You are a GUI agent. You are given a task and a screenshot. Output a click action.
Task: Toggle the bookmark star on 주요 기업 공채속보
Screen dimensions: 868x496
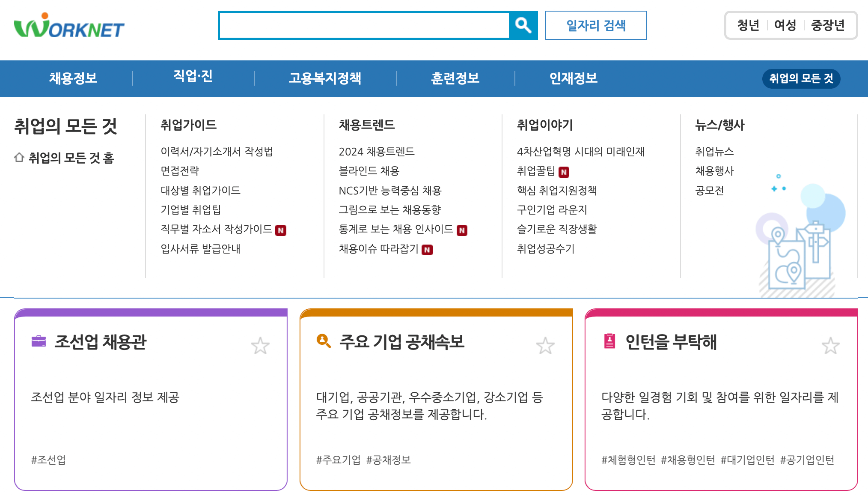coord(546,345)
